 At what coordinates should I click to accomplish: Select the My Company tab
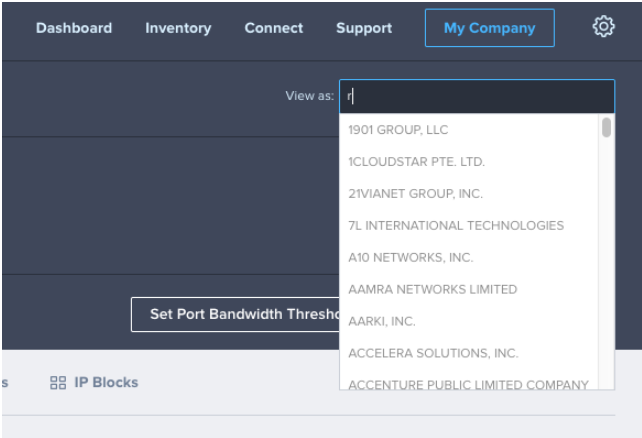[x=490, y=28]
